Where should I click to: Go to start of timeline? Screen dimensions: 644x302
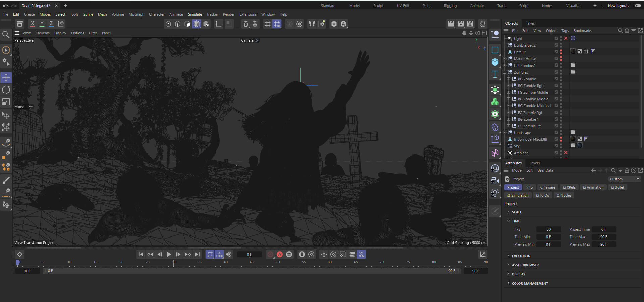(x=141, y=254)
